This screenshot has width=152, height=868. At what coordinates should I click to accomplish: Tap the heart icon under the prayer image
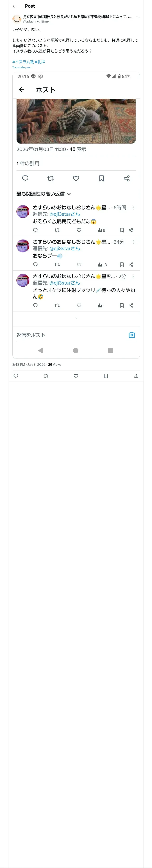(x=76, y=178)
